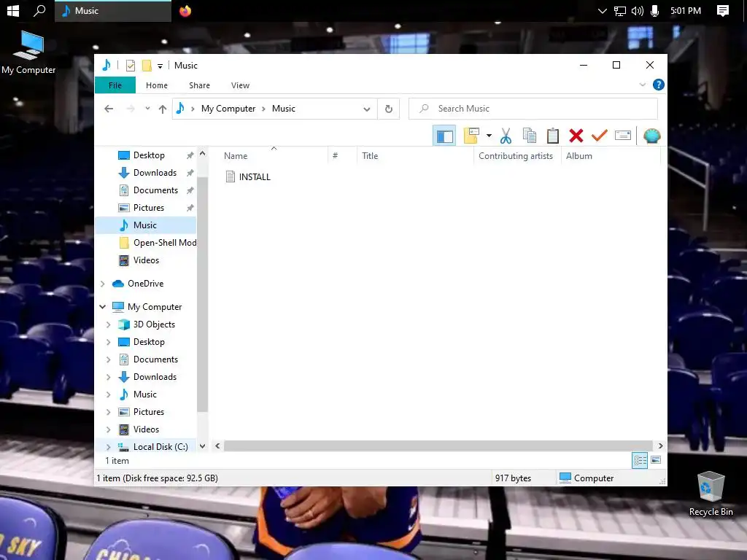Sort by Contributing artists column header
747x560 pixels.
pos(517,156)
